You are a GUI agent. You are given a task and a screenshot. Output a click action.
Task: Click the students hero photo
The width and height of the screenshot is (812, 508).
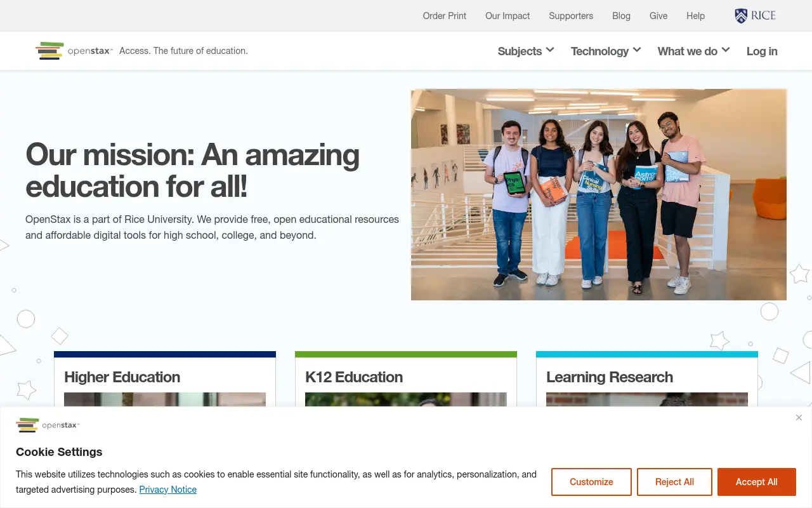click(x=598, y=194)
